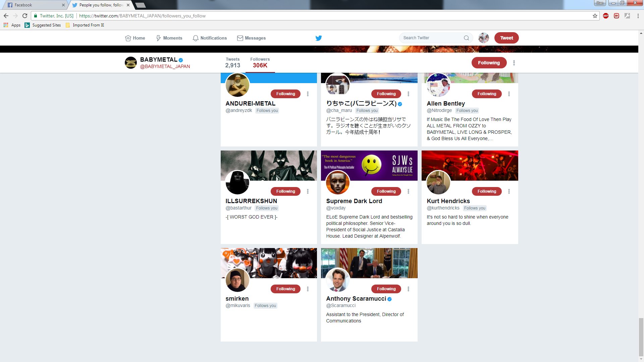Click the Twitter bird logo in the top bar
The width and height of the screenshot is (644, 362).
pos(318,38)
